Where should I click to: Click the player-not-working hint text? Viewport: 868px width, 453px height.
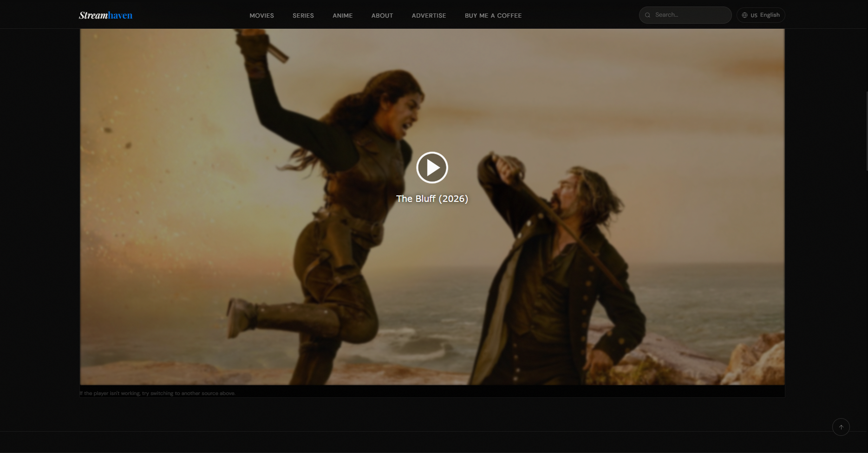[157, 393]
